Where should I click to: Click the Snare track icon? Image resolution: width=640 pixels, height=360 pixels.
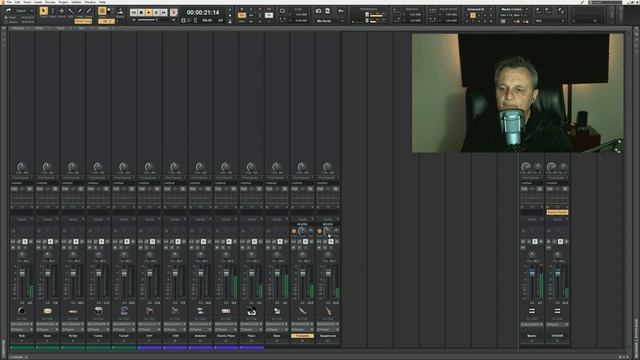(x=47, y=311)
